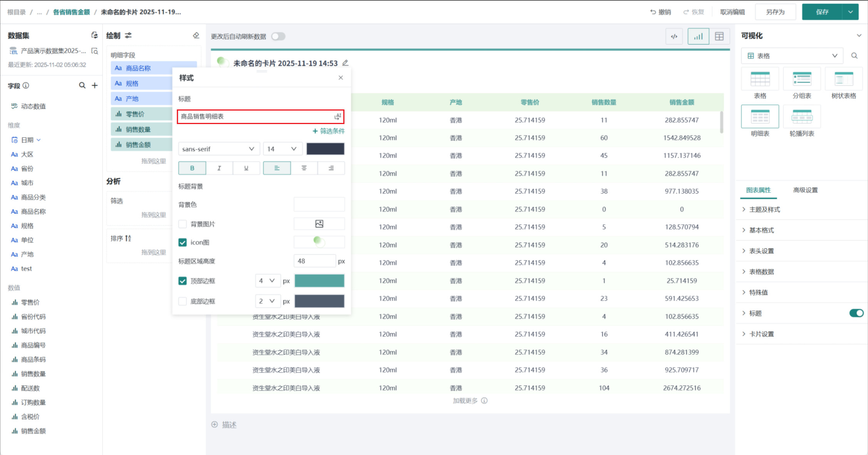Expand the 表头设置 section
The width and height of the screenshot is (868, 455).
761,251
